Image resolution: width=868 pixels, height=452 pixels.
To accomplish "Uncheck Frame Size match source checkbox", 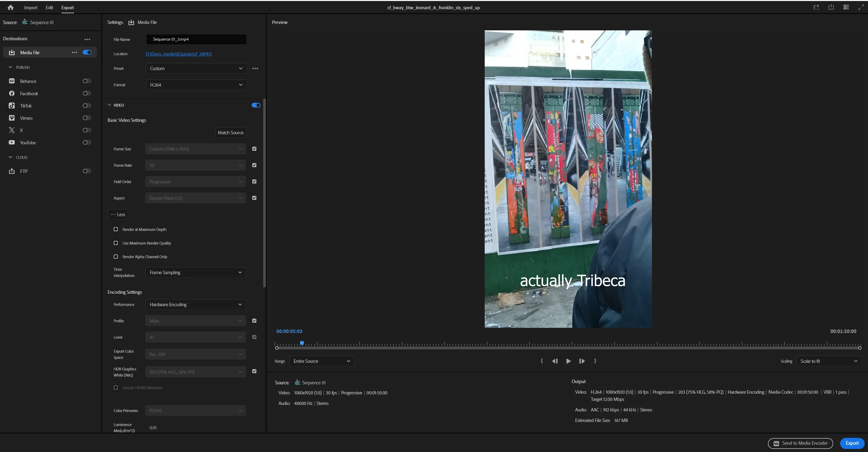I will [x=254, y=149].
